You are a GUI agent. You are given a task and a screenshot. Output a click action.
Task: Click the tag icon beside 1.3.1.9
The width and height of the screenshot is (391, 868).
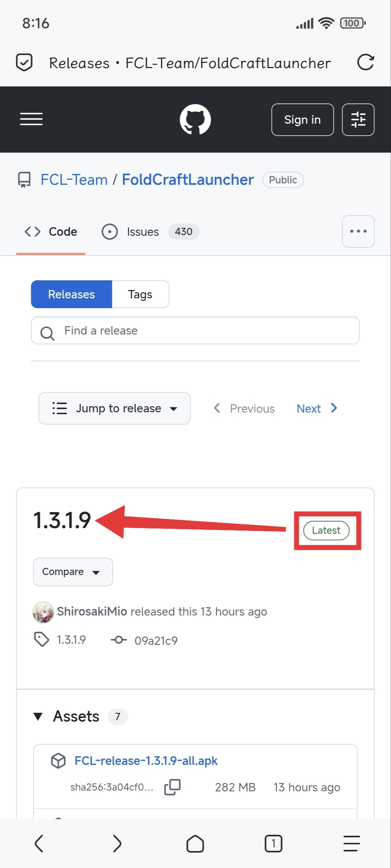coord(42,639)
